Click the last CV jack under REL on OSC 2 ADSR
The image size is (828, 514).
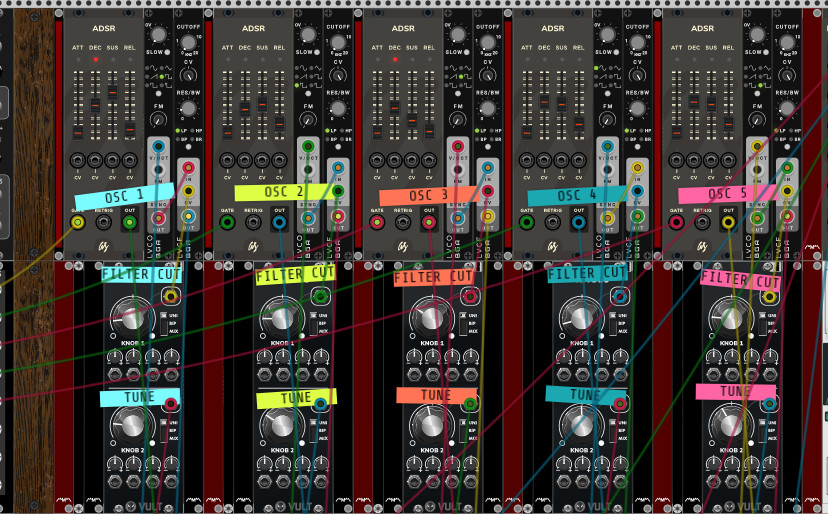point(279,160)
